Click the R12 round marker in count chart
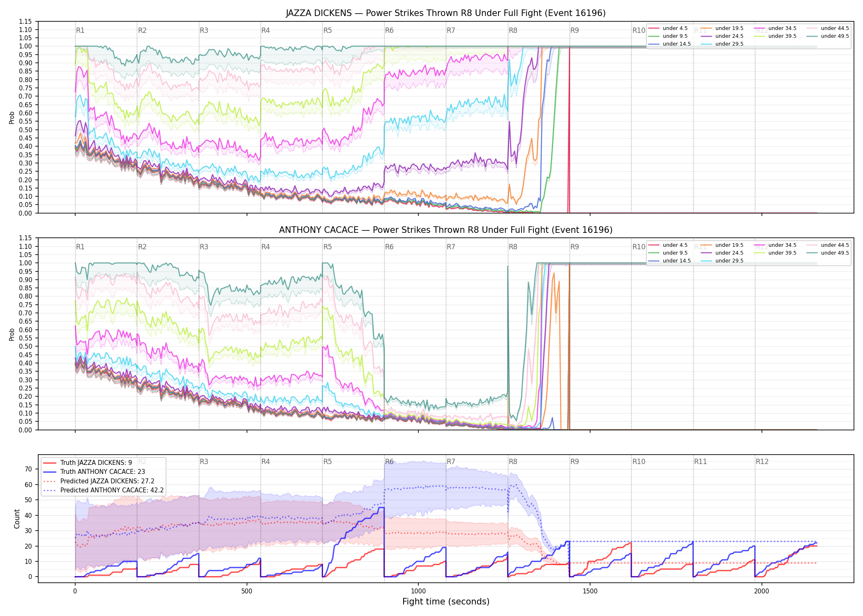Viewport: 863px width, 616px height. click(x=762, y=462)
